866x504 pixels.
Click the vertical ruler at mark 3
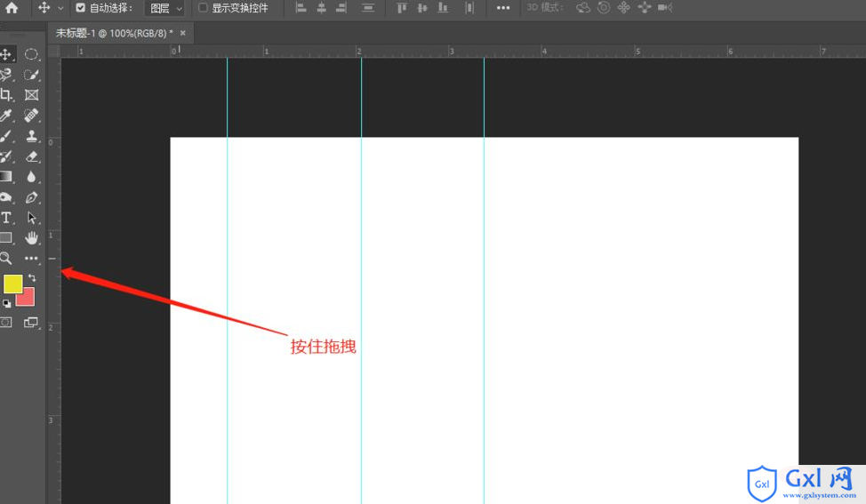pyautogui.click(x=51, y=420)
